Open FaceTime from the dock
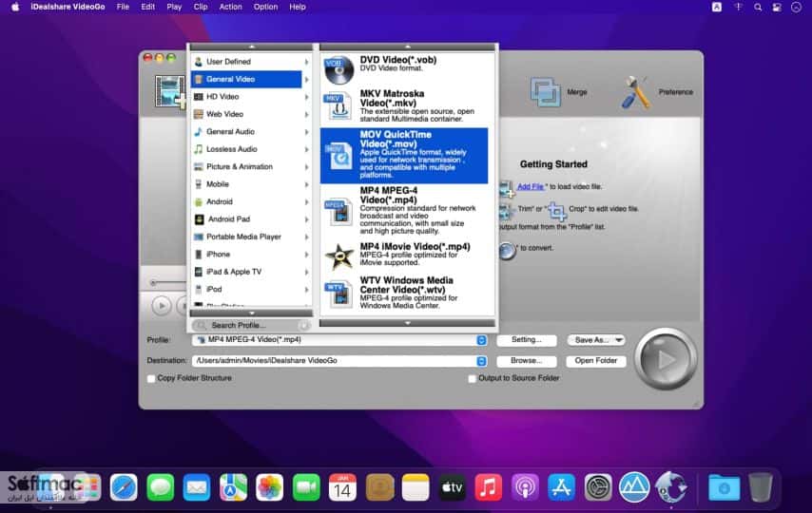Screen dimensions: 812x513 pyautogui.click(x=306, y=487)
